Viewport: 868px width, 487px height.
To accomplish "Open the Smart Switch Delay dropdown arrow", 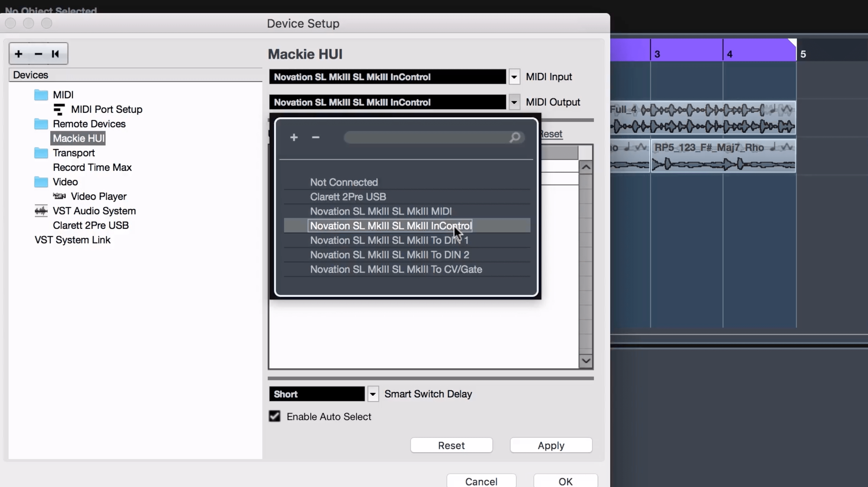I will 373,394.
